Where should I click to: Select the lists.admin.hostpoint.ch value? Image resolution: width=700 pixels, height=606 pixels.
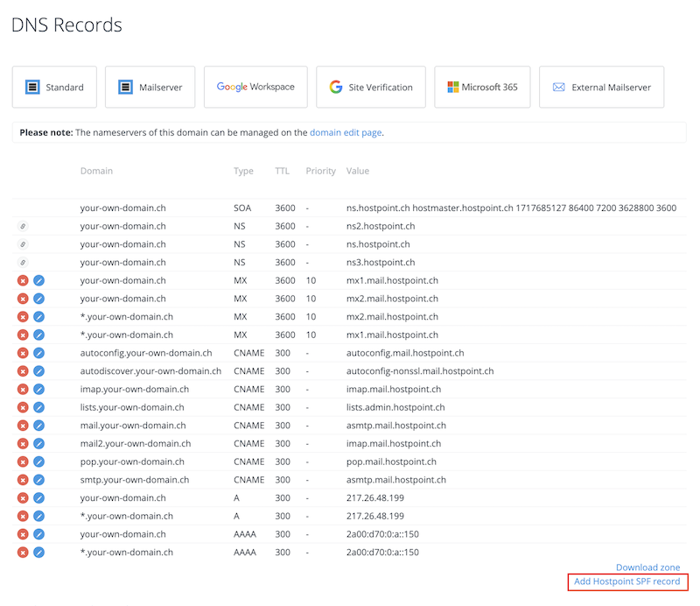395,407
